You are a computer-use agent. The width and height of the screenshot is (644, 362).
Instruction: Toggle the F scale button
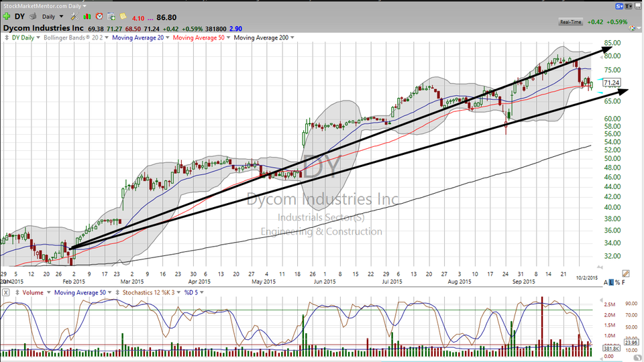coord(623,283)
